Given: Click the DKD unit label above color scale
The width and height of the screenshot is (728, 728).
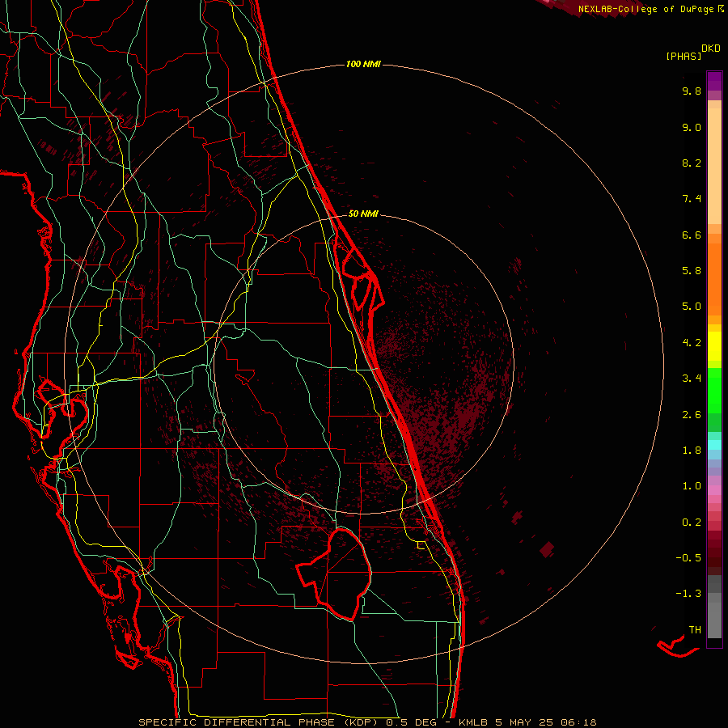Looking at the screenshot, I should click(710, 49).
